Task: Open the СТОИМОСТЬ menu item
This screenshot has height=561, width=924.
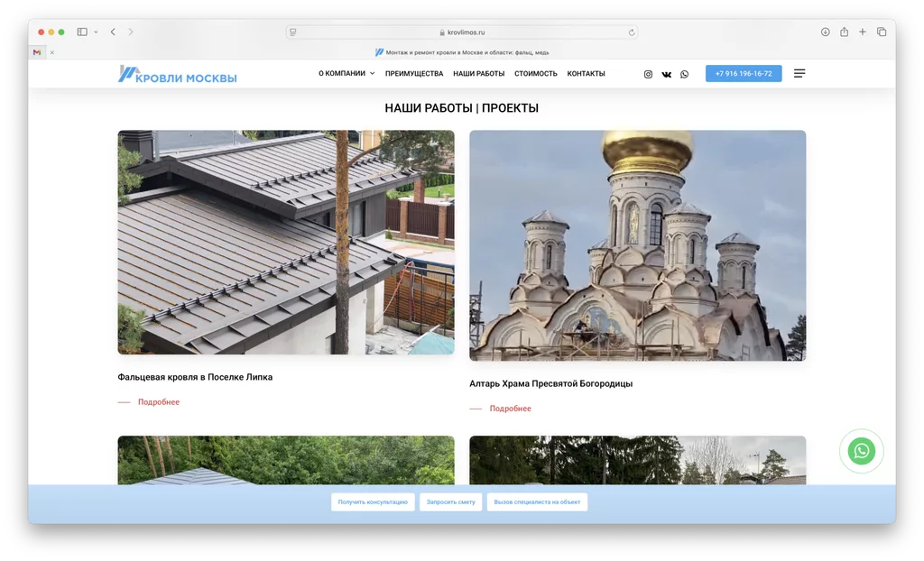Action: [536, 74]
